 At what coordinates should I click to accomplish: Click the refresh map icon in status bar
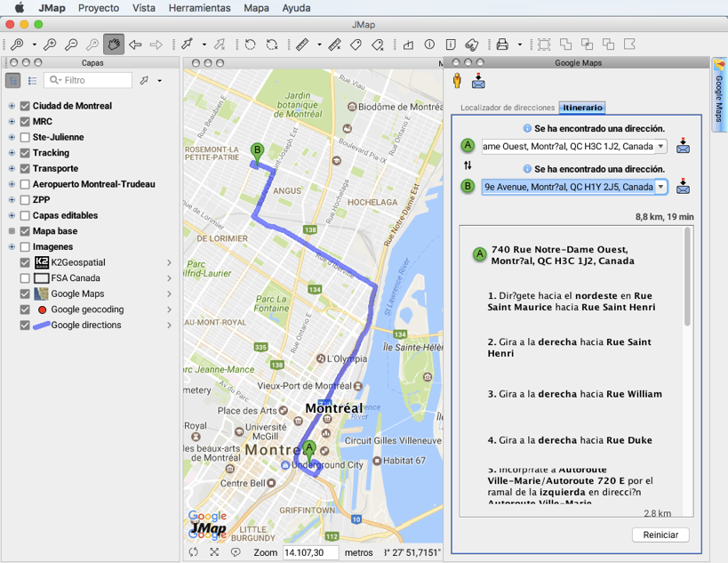tap(194, 552)
